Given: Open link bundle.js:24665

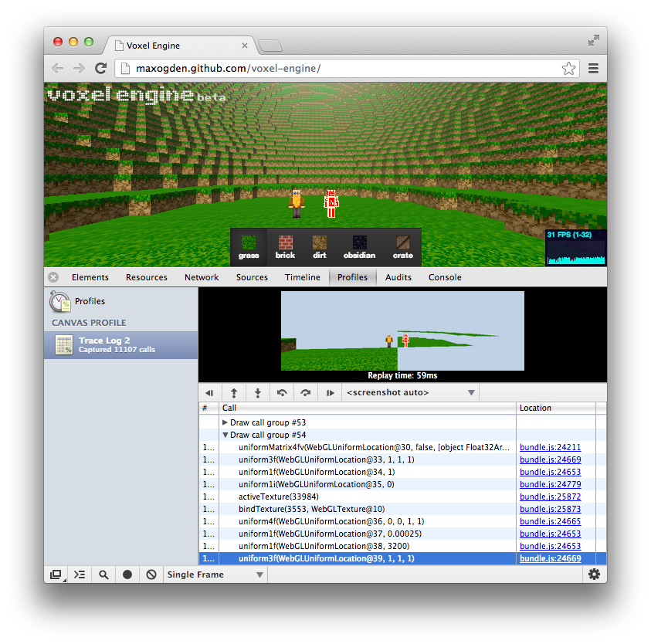Looking at the screenshot, I should click(x=550, y=521).
